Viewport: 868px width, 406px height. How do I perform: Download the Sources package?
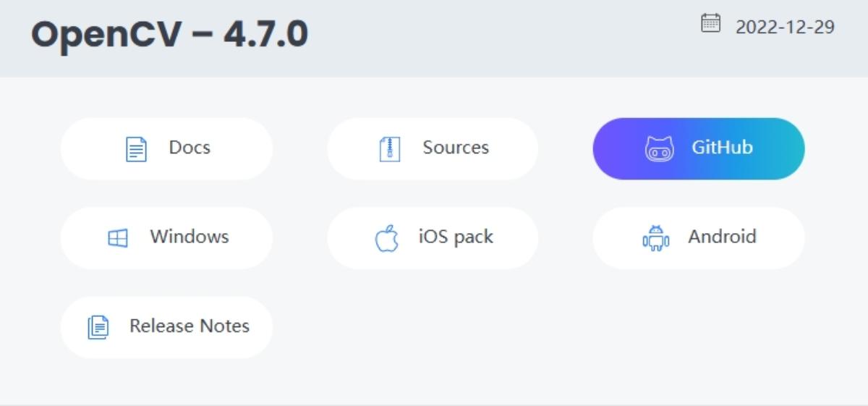[433, 148]
